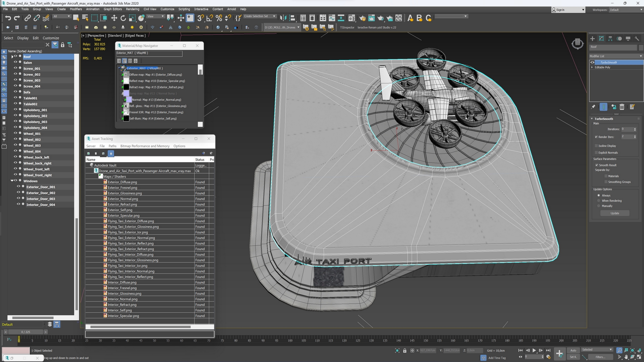Open the Graph Editors menu

click(112, 9)
